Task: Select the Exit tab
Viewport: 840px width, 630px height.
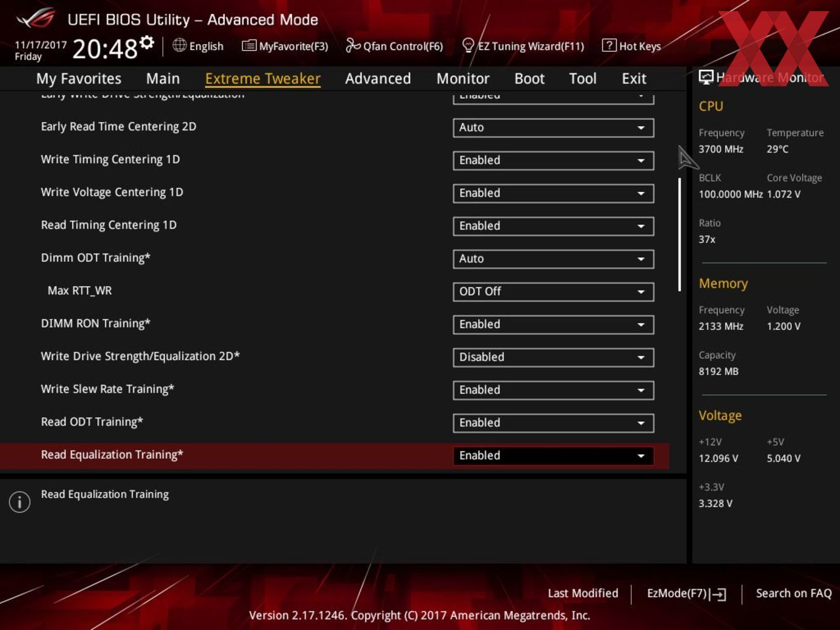Action: coord(634,78)
